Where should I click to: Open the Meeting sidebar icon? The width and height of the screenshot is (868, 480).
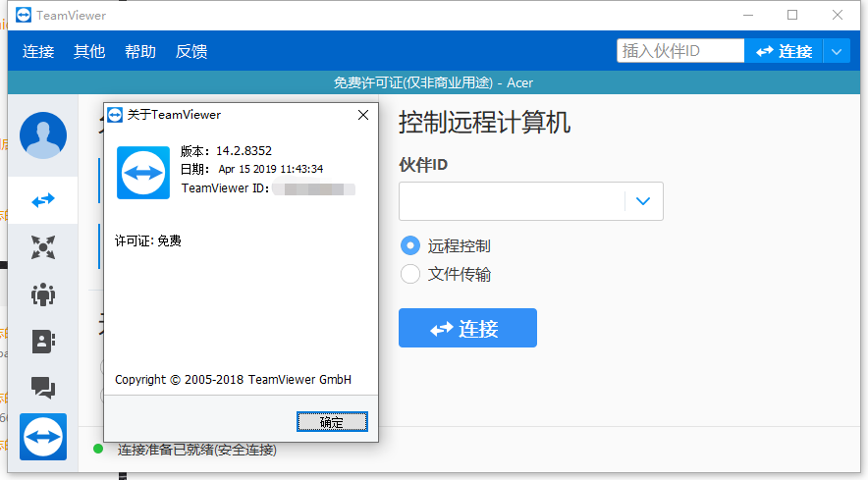tap(43, 294)
